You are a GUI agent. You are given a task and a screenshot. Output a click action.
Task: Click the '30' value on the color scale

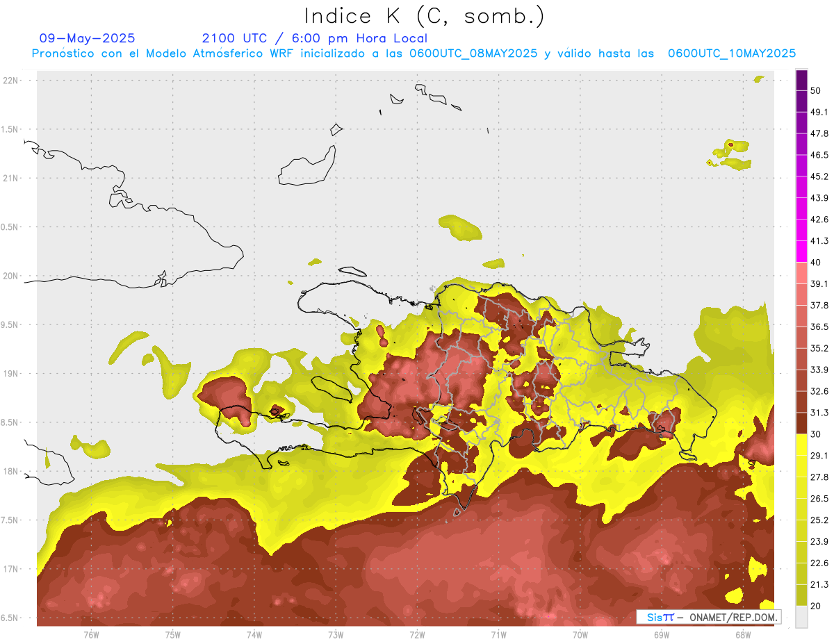point(816,435)
